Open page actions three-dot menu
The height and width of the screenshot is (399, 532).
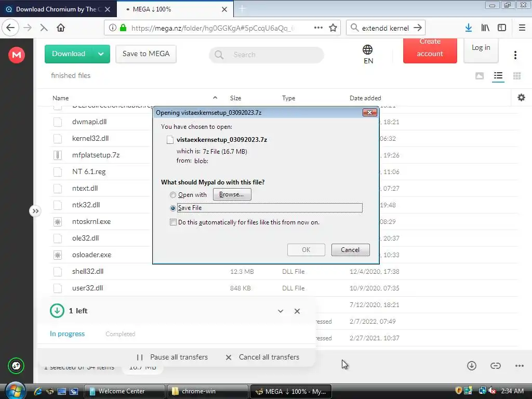[318, 28]
